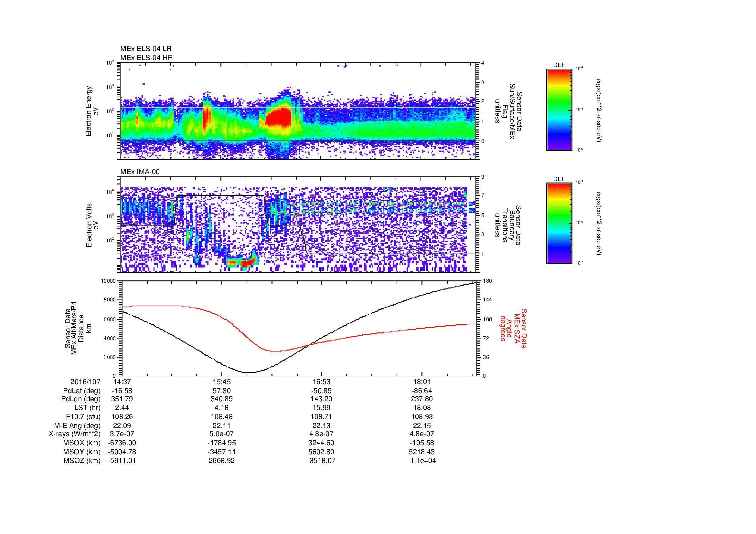Click the MSOZ value '-3518.07'

pos(321,461)
